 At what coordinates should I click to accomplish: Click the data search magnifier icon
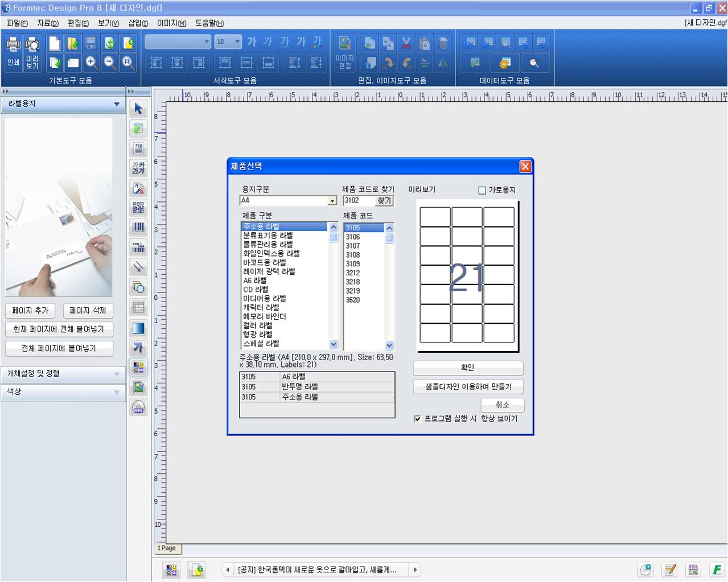[534, 63]
